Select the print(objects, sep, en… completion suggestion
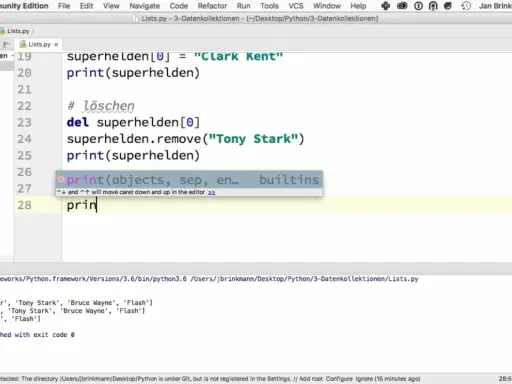Screen dimensions: 512x384 pyautogui.click(x=189, y=180)
